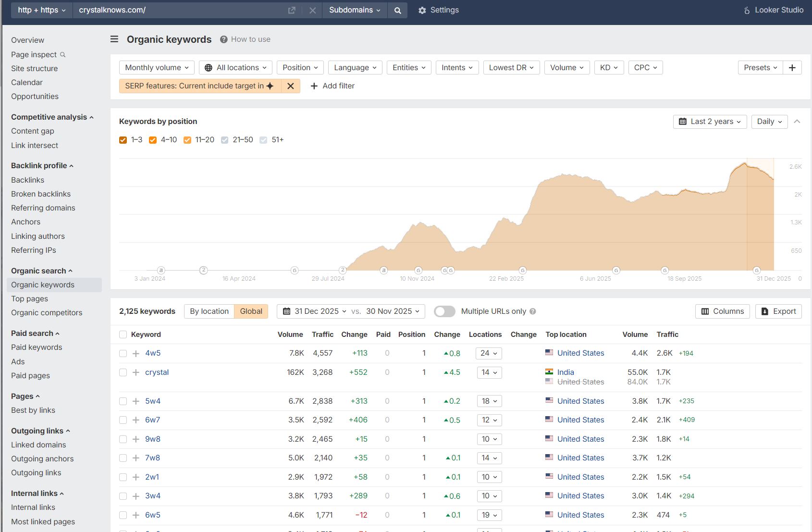812x532 pixels.
Task: Open URL in new tab icon
Action: (292, 10)
